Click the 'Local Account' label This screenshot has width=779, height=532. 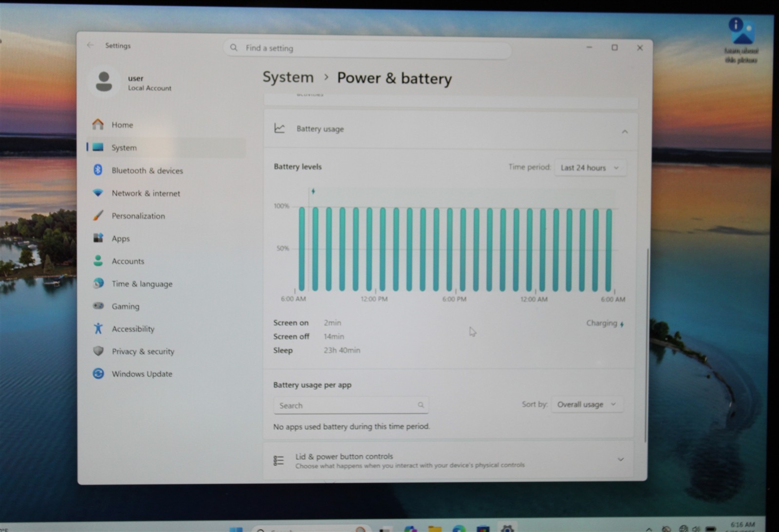pos(149,88)
